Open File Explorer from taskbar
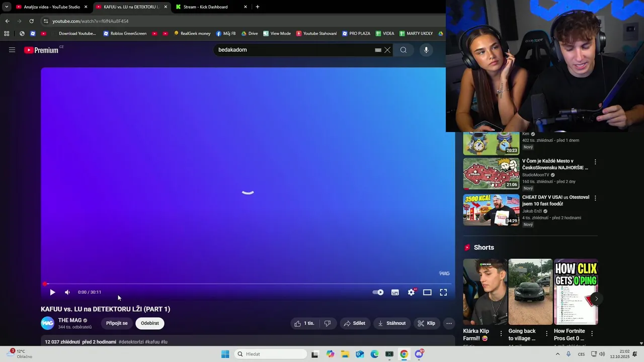Screen dimensions: 644x362 point(345,354)
